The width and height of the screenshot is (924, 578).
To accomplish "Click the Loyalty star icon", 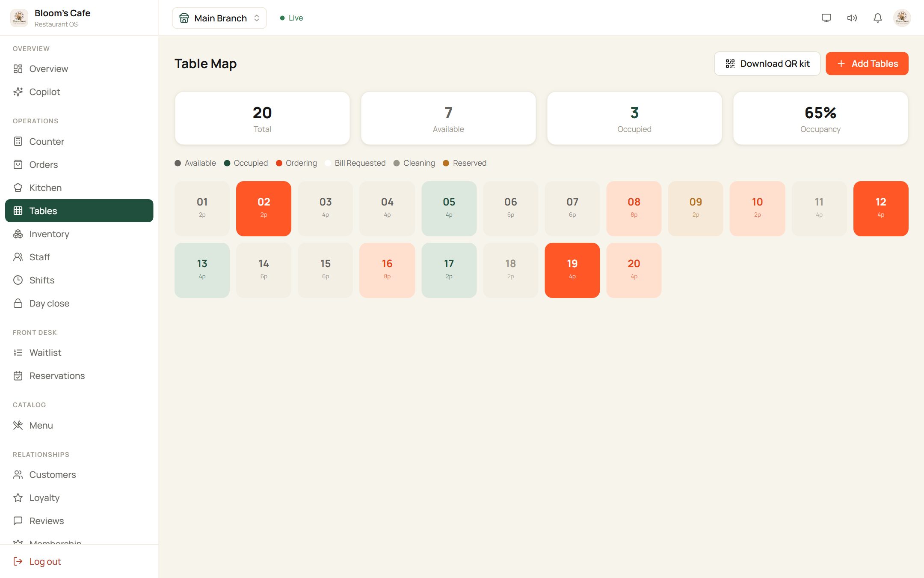I will click(x=18, y=498).
